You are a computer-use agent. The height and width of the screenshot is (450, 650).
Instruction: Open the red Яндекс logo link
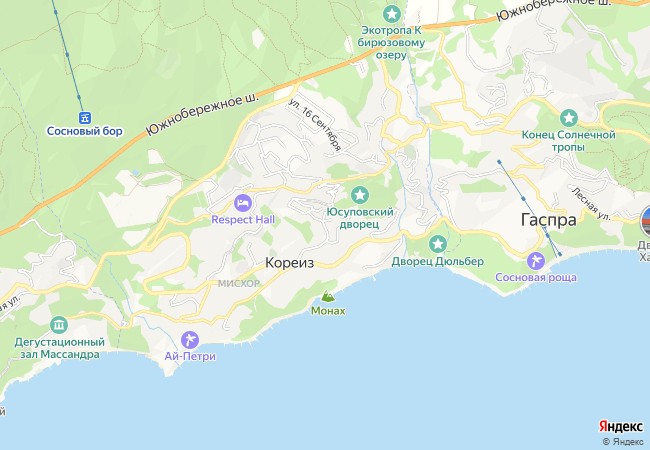tap(621, 426)
